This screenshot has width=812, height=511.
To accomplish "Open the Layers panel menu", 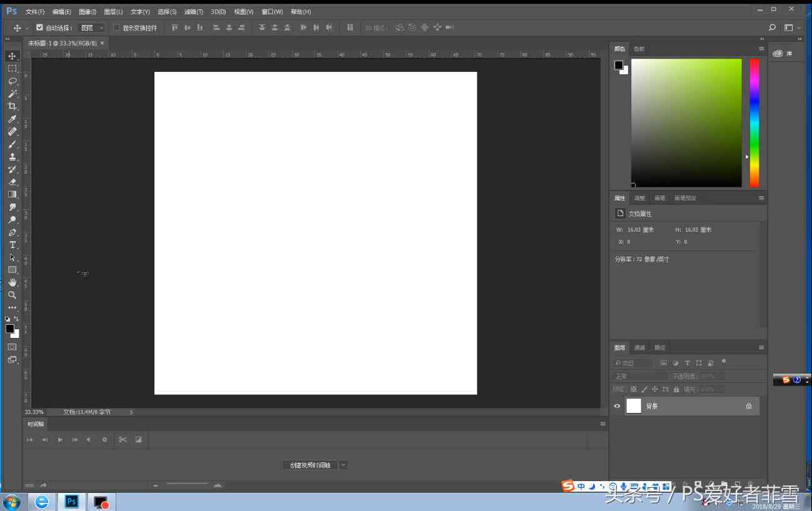I will click(x=761, y=347).
